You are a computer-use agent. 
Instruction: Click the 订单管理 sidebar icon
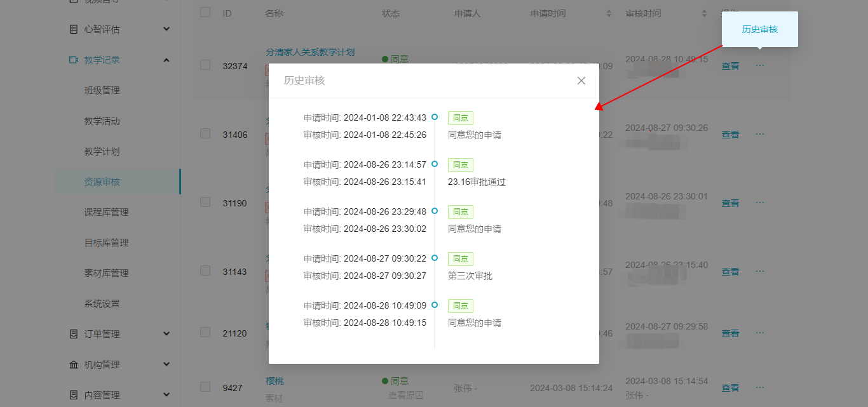coord(73,334)
